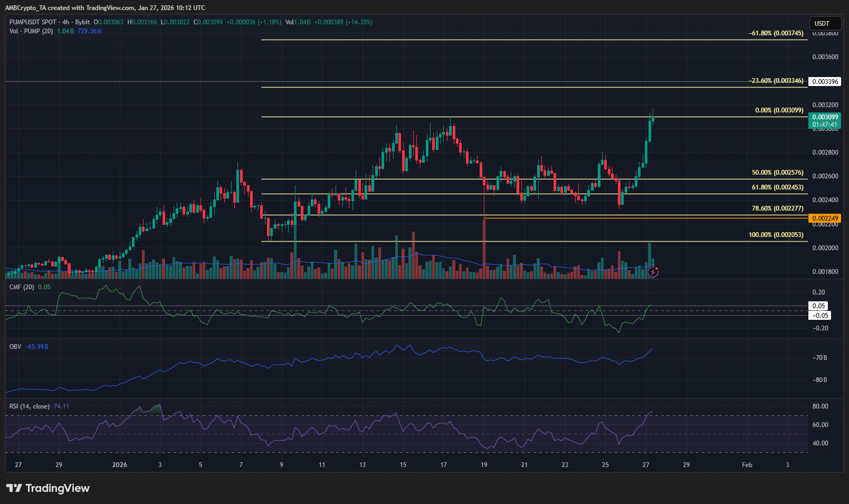
Task: Click the orange 0.002249 price label
Action: (x=824, y=218)
